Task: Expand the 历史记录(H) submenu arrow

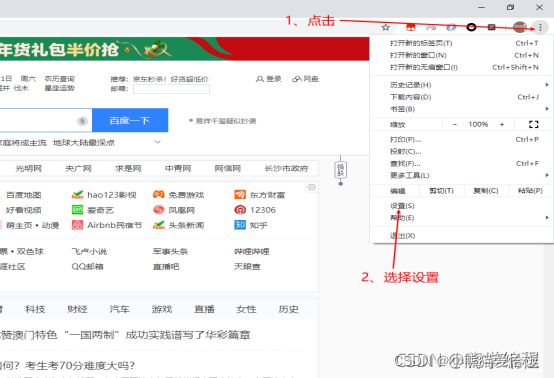Action: pyautogui.click(x=547, y=85)
